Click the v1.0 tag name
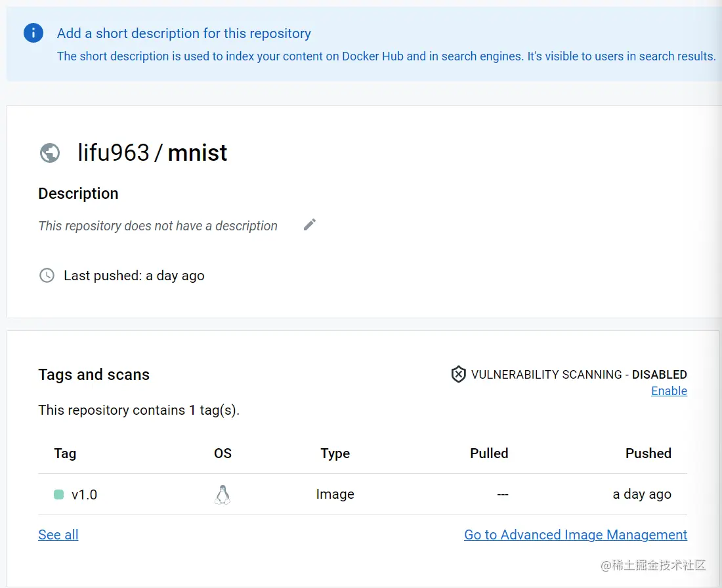The image size is (722, 588). [x=84, y=495]
